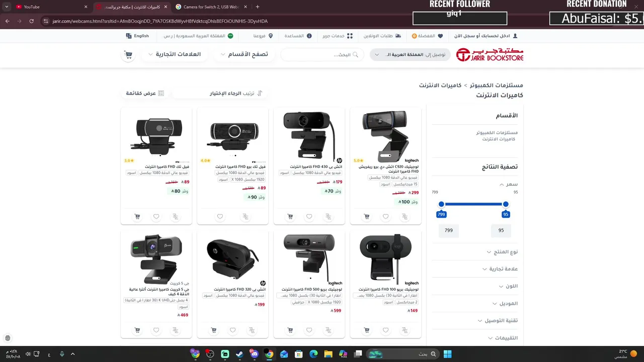Image resolution: width=644 pixels, height=362 pixels.
Task: Expand the نوع المنتج filter
Action: coord(502,252)
